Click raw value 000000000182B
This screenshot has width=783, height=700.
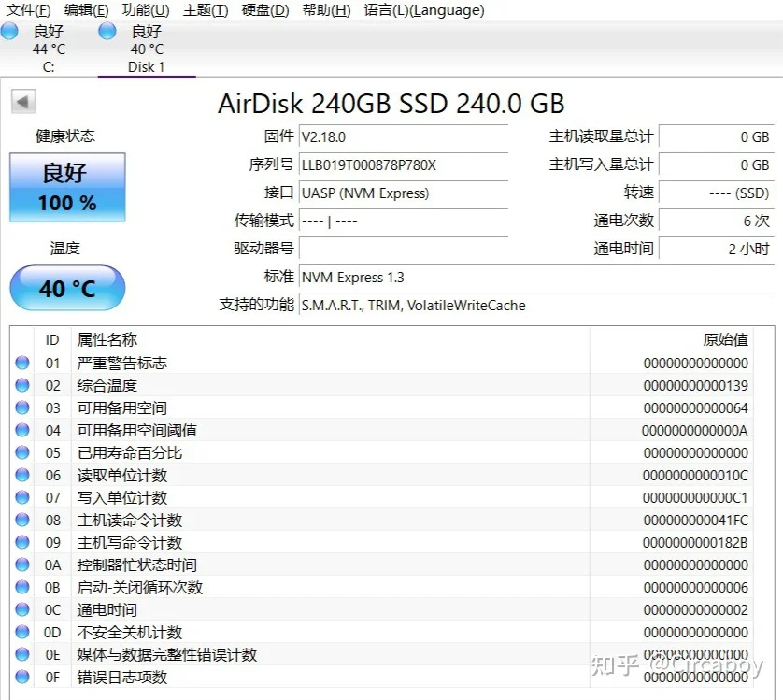point(695,543)
